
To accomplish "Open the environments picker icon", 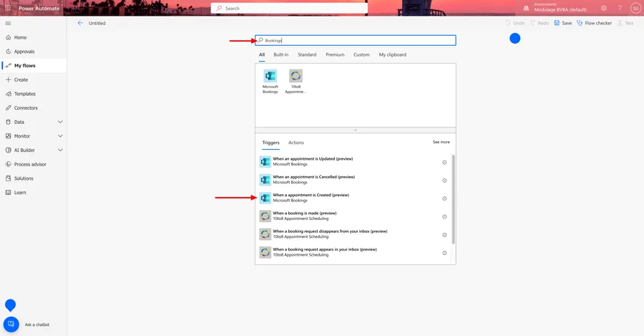I will click(526, 8).
